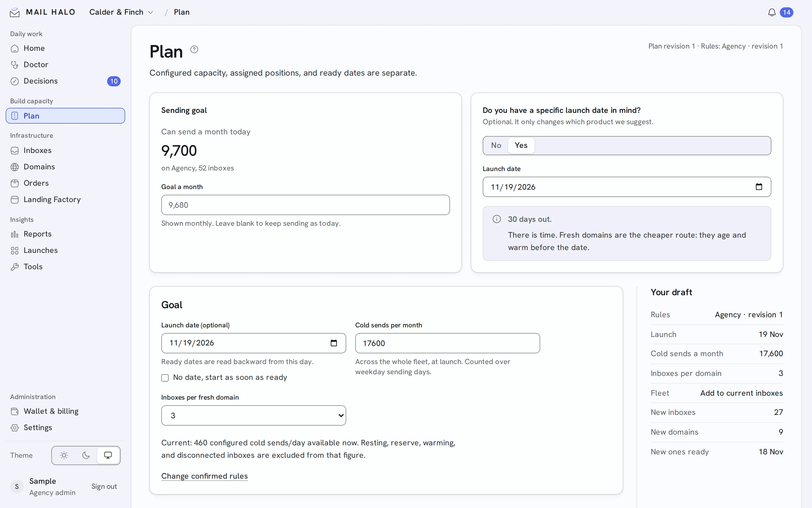Open Orders in sidebar

click(x=65, y=183)
